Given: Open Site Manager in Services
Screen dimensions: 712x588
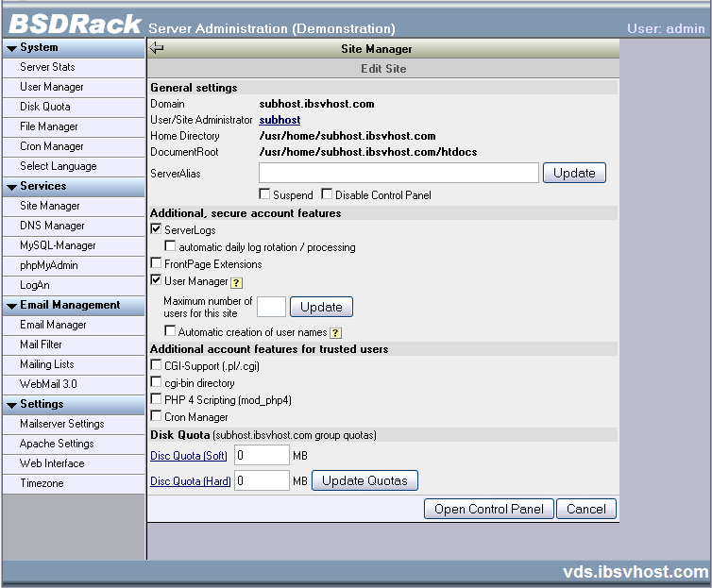Looking at the screenshot, I should 74,206.
